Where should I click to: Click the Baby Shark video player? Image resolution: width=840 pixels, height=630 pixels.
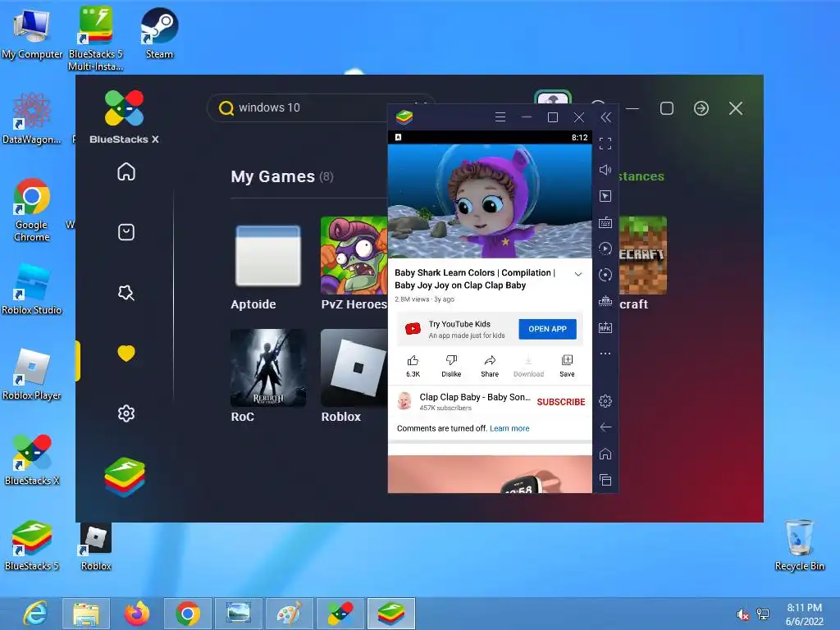click(x=490, y=201)
